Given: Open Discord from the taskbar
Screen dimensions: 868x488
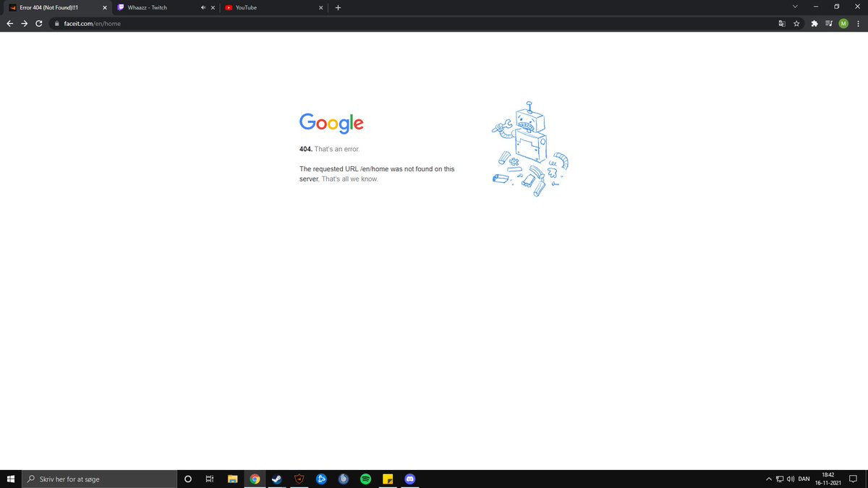Looking at the screenshot, I should 410,479.
